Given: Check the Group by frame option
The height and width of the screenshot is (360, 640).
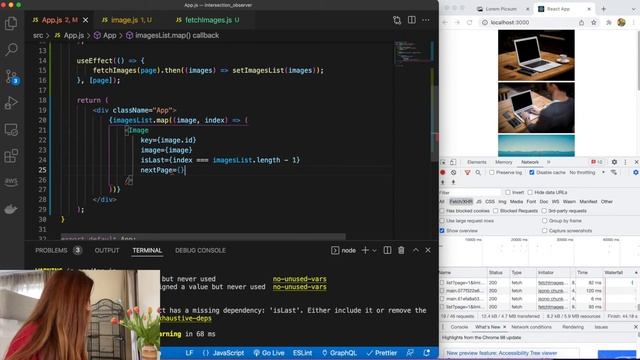Looking at the screenshot, I should (544, 221).
